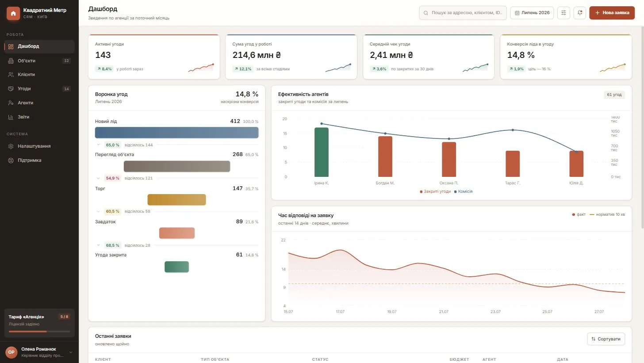Click the Об'єкти building icon

(11, 61)
